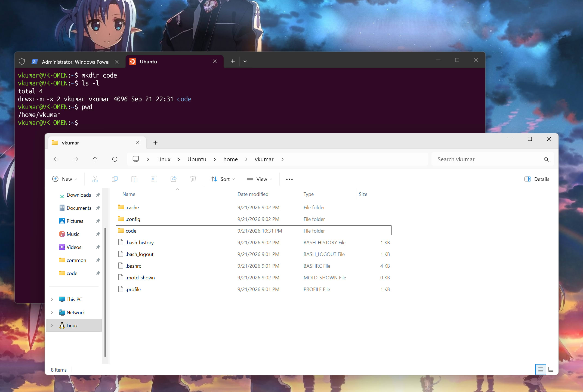Open the View dropdown menu
This screenshot has width=583, height=392.
(x=259, y=179)
